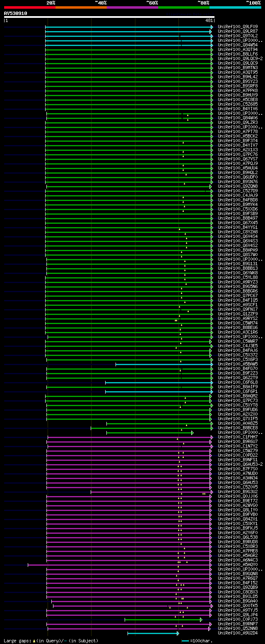Select hit label UniRef100_A7PT78

(x=238, y=131)
